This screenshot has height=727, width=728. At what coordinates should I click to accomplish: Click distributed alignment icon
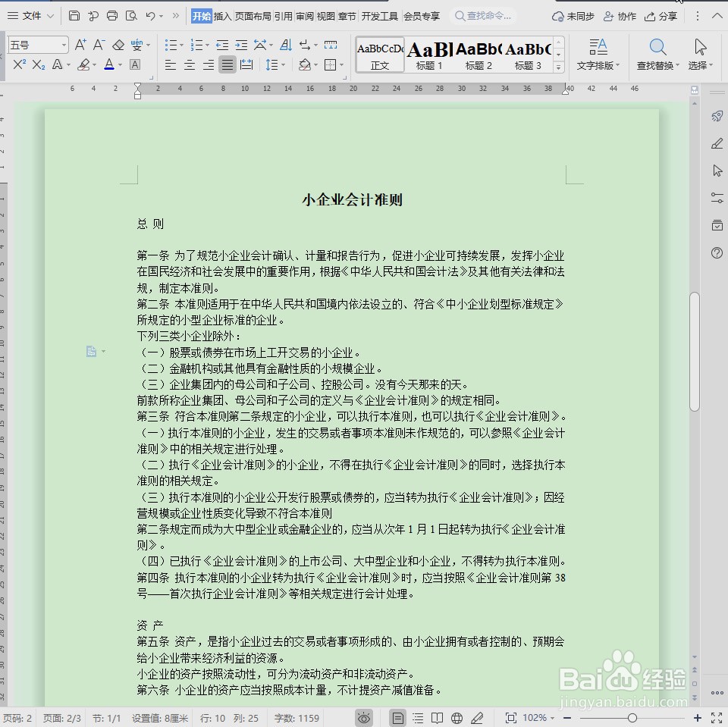click(x=246, y=64)
